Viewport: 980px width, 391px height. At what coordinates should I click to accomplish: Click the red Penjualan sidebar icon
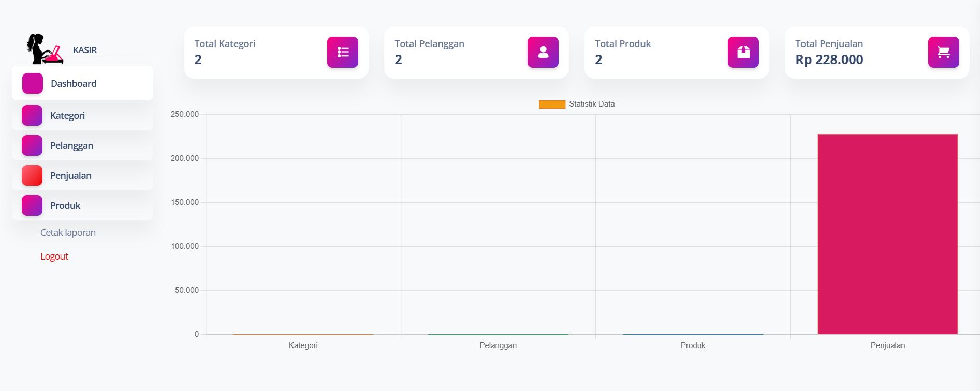pyautogui.click(x=32, y=175)
